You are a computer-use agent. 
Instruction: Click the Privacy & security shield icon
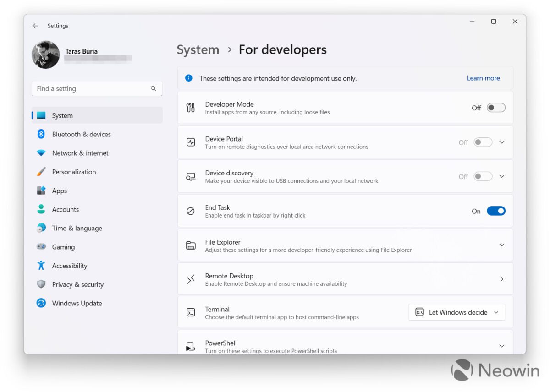tap(41, 284)
